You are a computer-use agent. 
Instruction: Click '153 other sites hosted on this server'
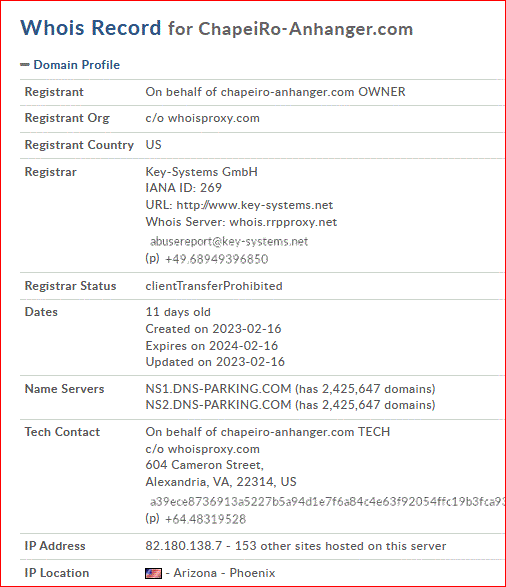click(341, 546)
